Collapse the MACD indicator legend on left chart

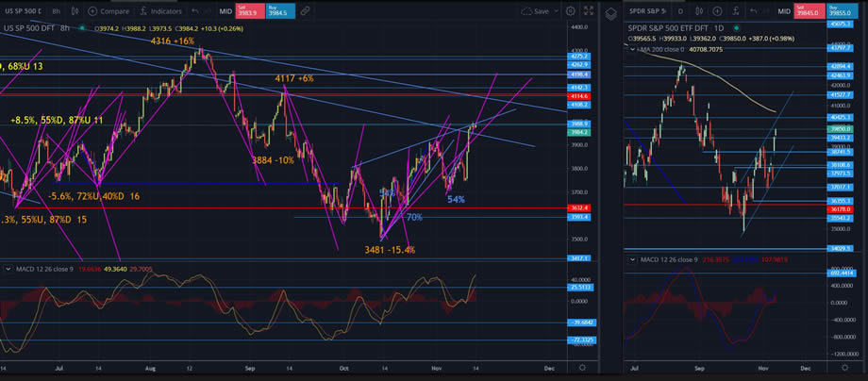(x=8, y=268)
